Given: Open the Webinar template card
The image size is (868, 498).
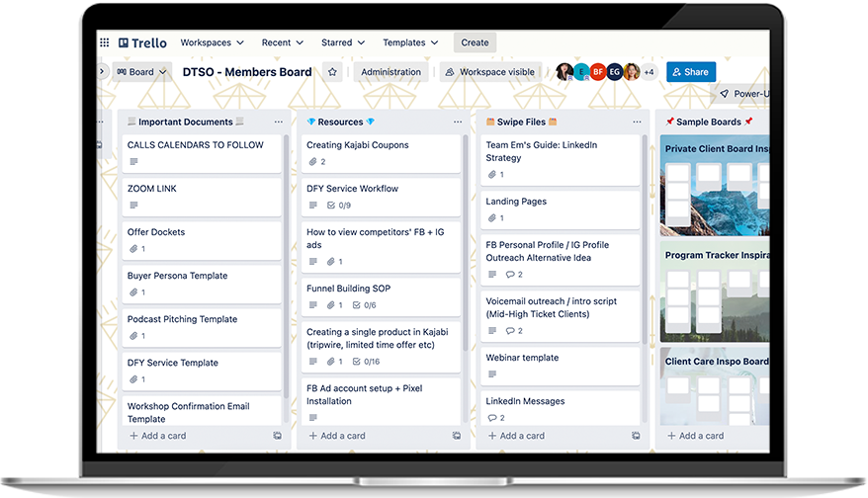Looking at the screenshot, I should [x=561, y=367].
